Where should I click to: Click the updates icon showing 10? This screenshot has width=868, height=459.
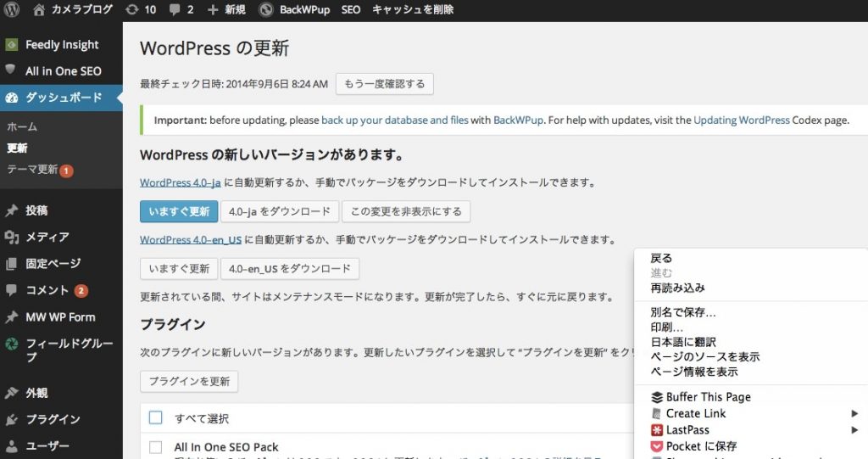(x=131, y=9)
